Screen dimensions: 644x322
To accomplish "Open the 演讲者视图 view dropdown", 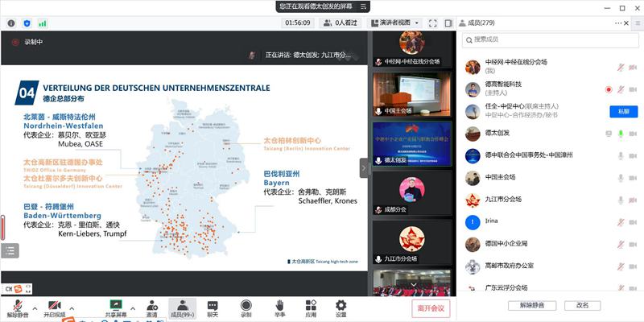I will [x=394, y=23].
